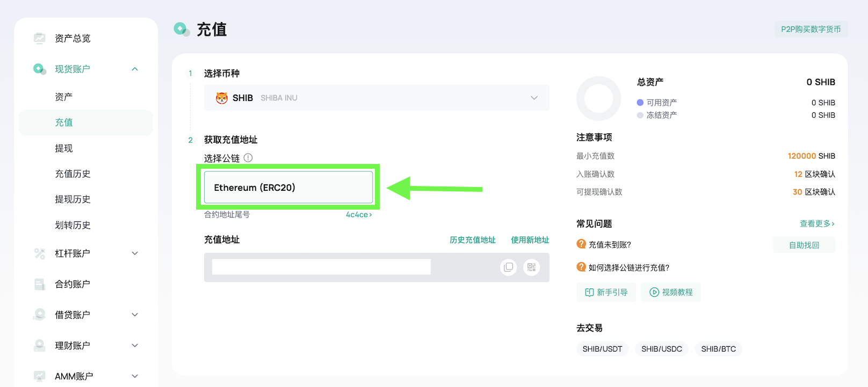Viewport: 868px width, 387px height.
Task: Click the info icon beside 选择公链
Action: [248, 158]
